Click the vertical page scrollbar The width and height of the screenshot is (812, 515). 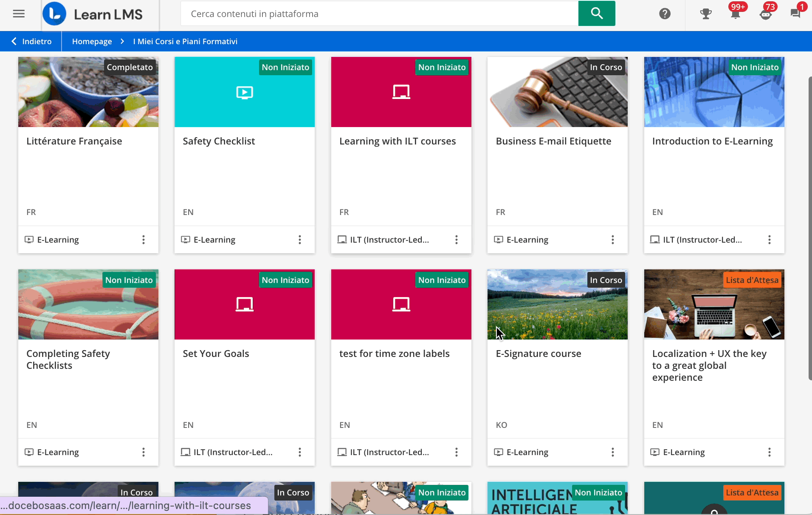click(x=809, y=229)
